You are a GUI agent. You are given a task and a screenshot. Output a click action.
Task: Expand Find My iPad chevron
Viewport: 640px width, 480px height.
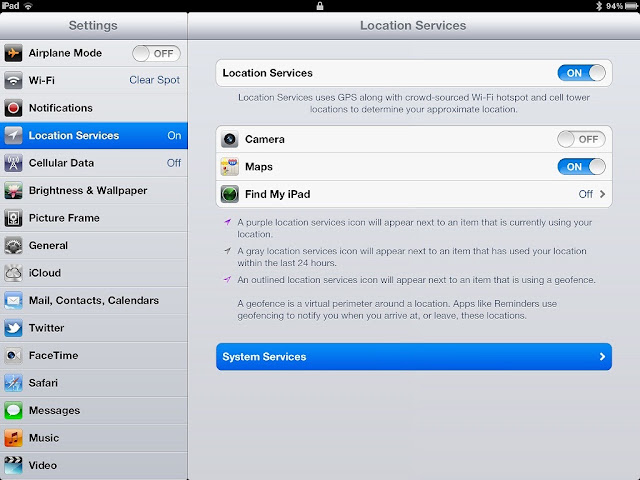tap(602, 194)
